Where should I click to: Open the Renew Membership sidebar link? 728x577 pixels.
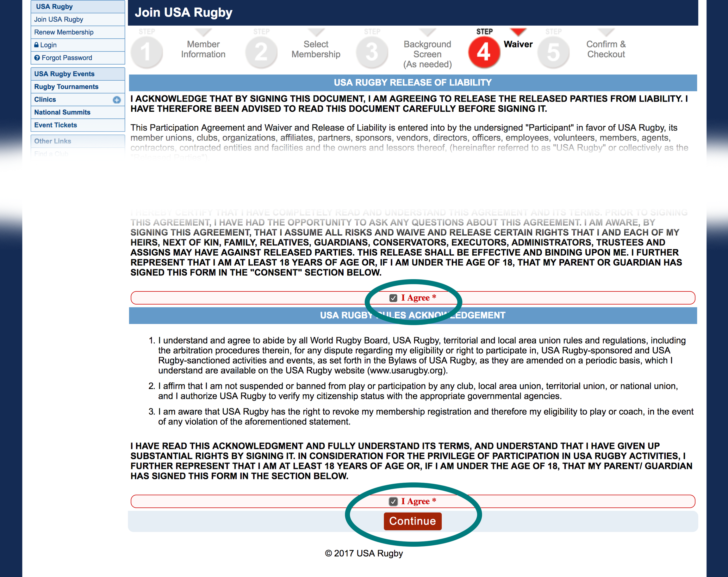coord(78,32)
